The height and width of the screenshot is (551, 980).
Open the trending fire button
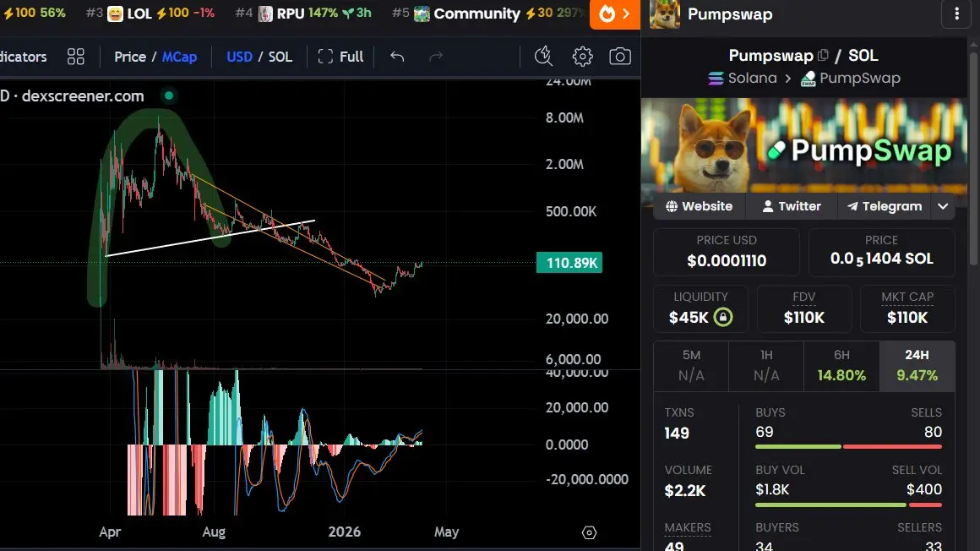click(x=614, y=14)
